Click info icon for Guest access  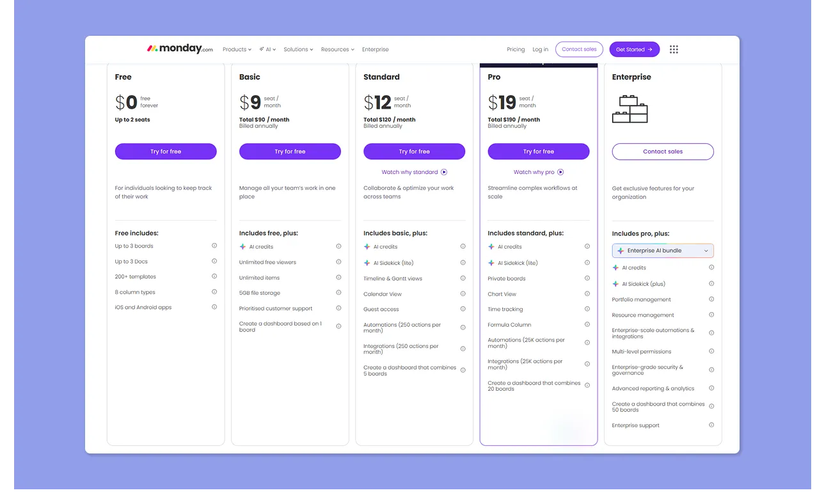point(463,309)
